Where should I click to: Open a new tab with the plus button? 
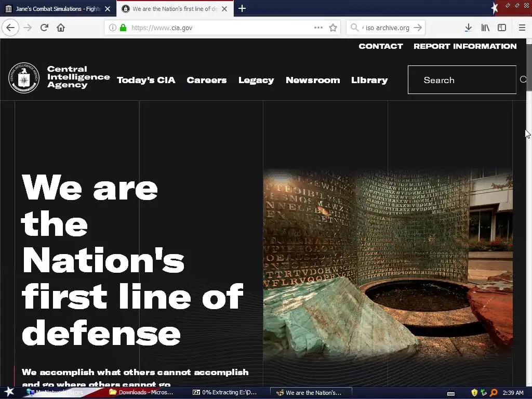[x=242, y=8]
